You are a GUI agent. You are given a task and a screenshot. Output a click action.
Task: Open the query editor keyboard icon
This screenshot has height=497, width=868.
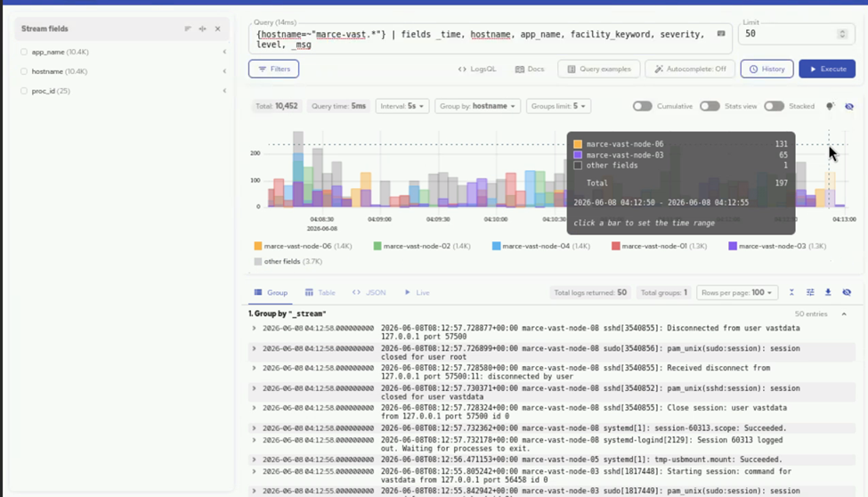[x=721, y=34]
